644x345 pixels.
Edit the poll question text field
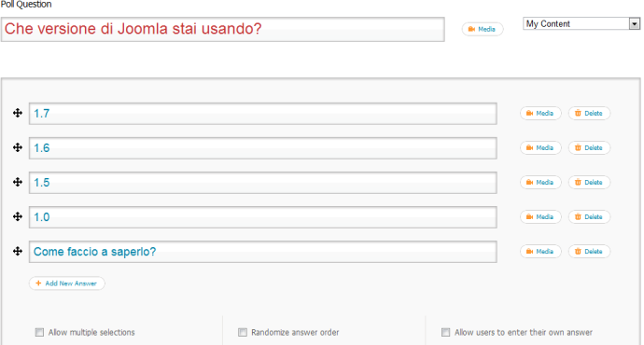223,29
